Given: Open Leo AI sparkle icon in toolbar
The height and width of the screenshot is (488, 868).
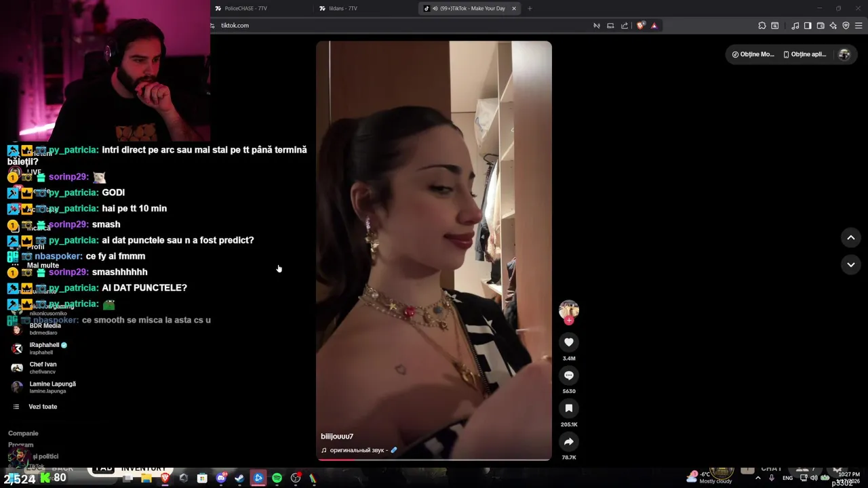Looking at the screenshot, I should (x=833, y=26).
